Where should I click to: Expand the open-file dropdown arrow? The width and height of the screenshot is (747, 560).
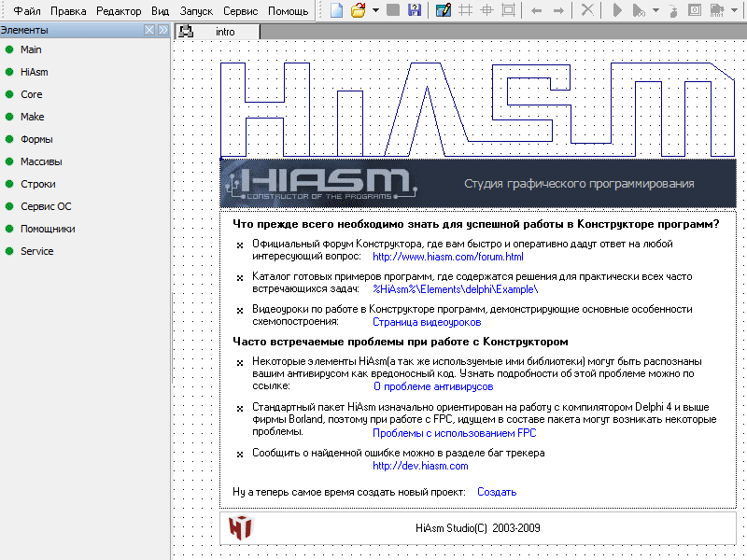click(376, 10)
